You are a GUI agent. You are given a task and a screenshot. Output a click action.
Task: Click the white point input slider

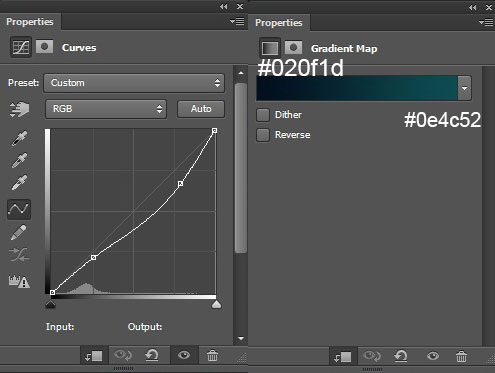(x=216, y=304)
